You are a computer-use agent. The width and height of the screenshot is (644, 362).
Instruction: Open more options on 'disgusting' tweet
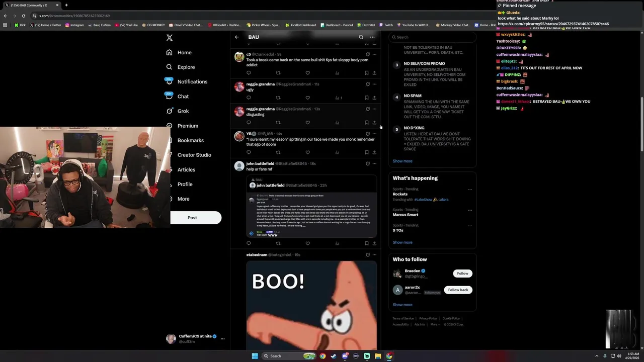374,109
